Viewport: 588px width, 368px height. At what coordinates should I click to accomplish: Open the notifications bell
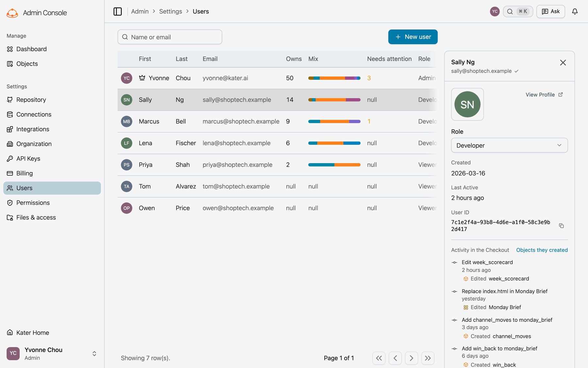point(575,11)
